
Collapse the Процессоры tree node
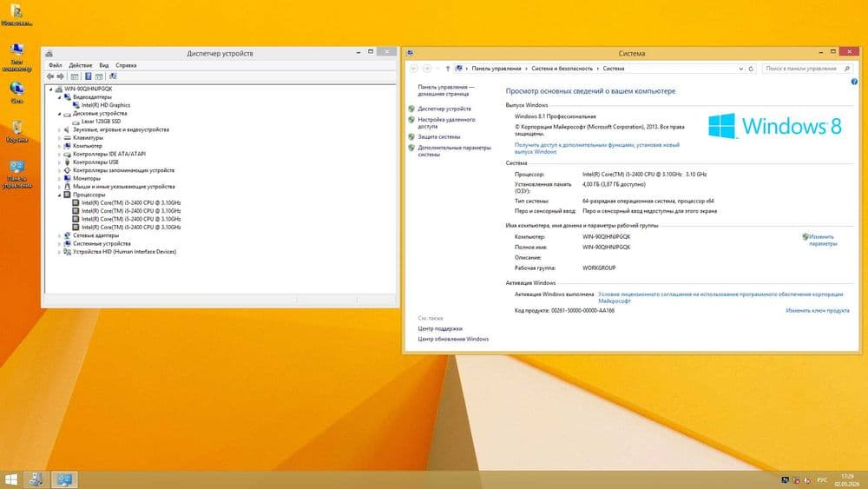click(x=59, y=195)
